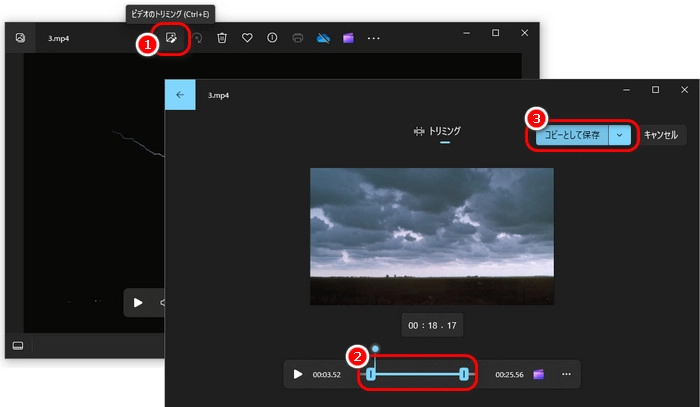Click the コピーとして保存 button

(571, 135)
